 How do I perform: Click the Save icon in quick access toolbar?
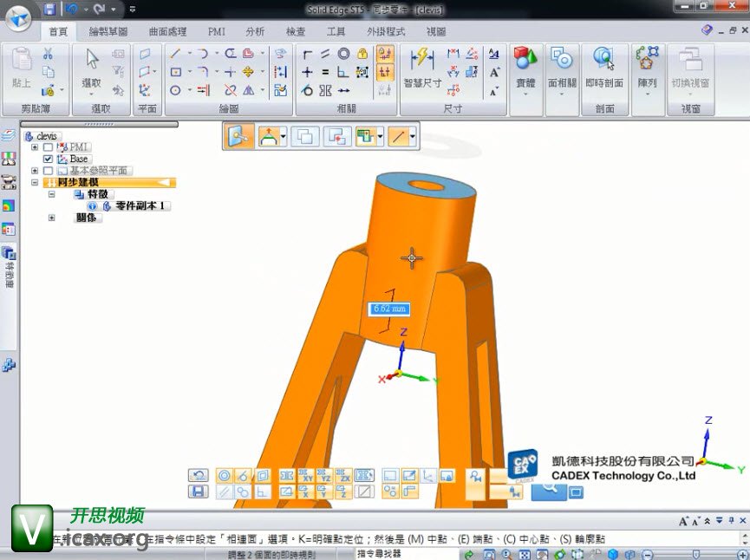(49, 10)
